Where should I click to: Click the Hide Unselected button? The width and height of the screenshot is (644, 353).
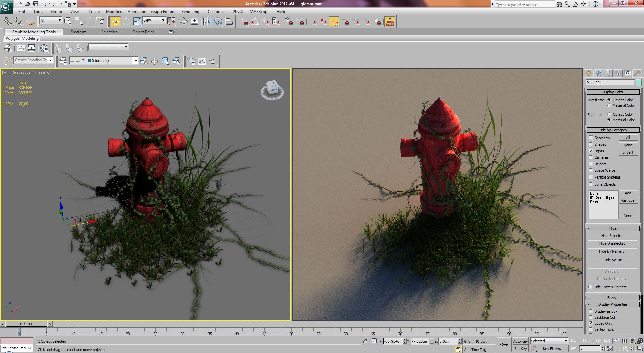pos(612,243)
